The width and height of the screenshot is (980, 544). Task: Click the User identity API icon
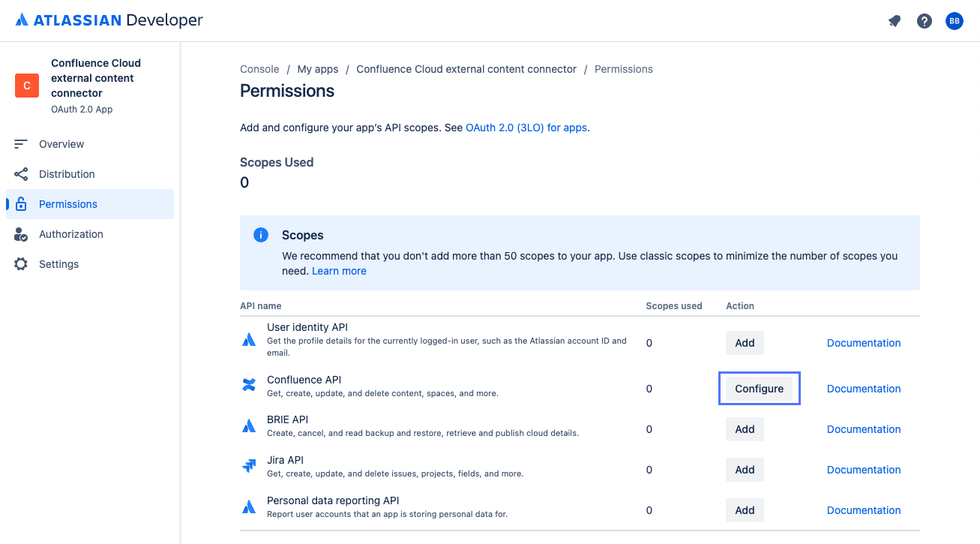(x=249, y=340)
